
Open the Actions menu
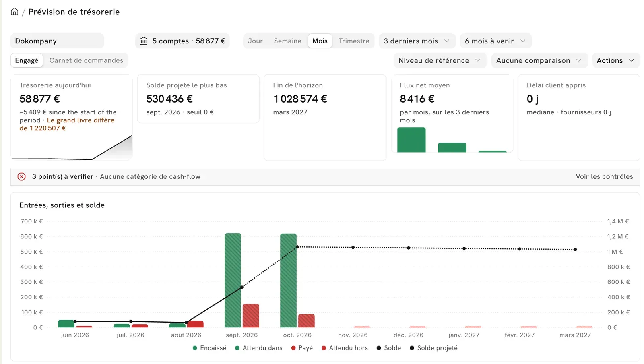point(616,60)
